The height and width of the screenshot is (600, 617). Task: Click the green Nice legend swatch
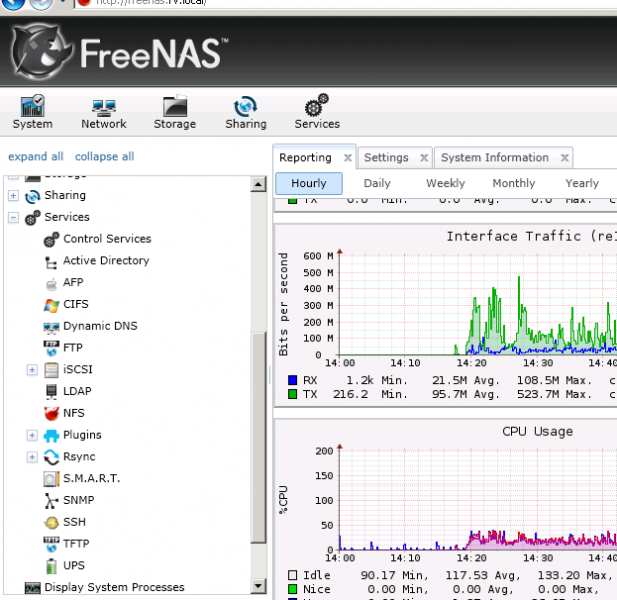(x=292, y=589)
